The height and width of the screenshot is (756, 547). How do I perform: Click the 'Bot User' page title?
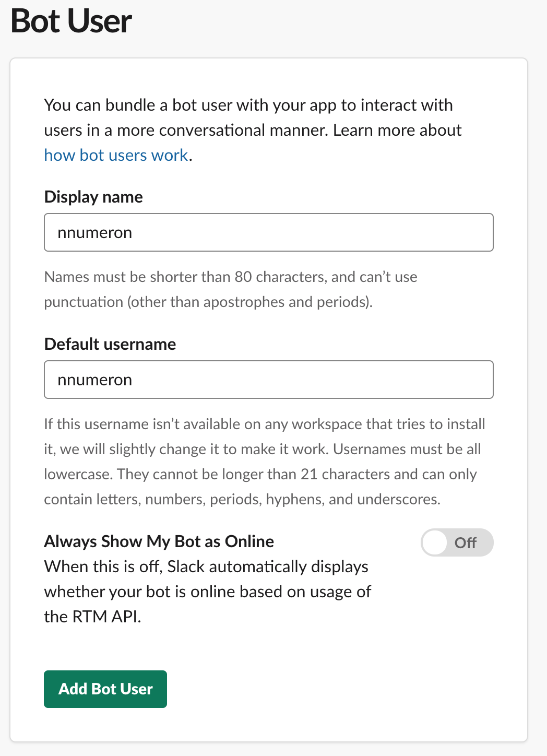[x=71, y=21]
